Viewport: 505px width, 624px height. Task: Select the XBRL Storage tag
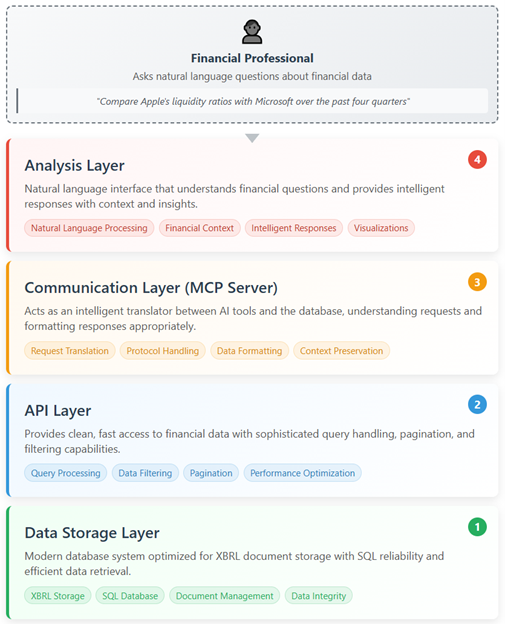pyautogui.click(x=58, y=596)
